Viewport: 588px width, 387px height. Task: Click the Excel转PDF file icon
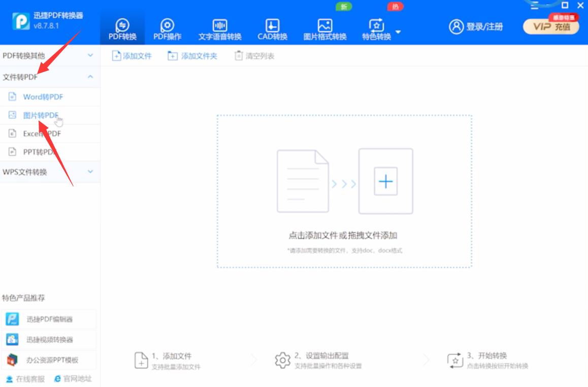(12, 133)
